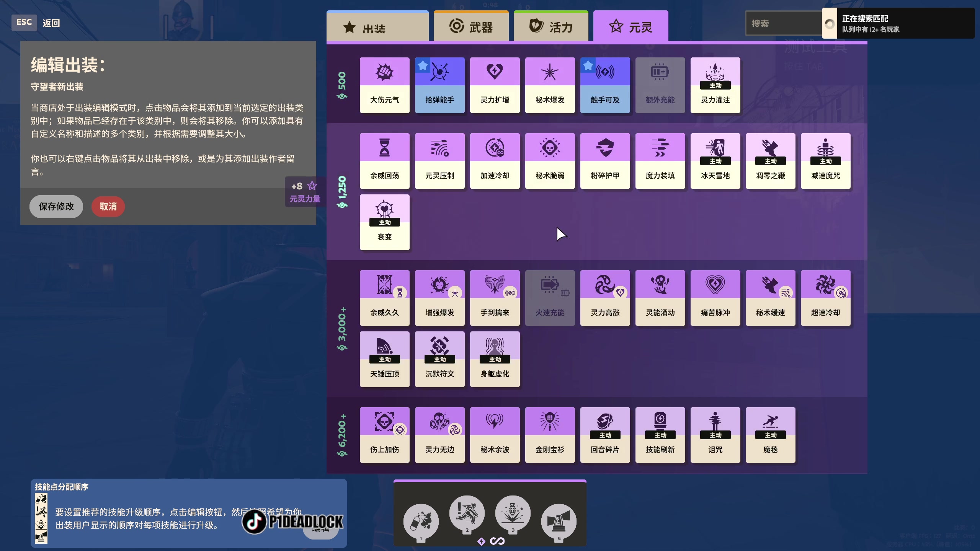980x551 pixels.
Task: Toggle the starred 触手可及 item
Action: [605, 85]
